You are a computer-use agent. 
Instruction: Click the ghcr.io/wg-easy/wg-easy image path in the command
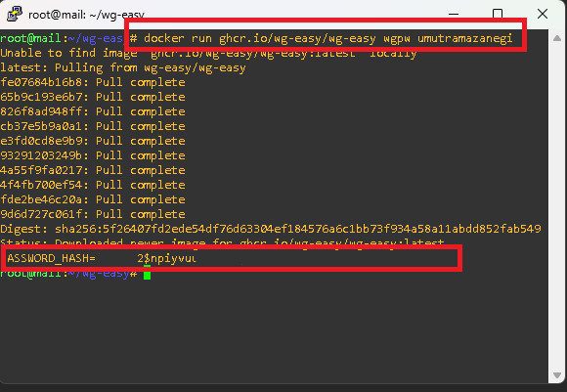coord(297,38)
